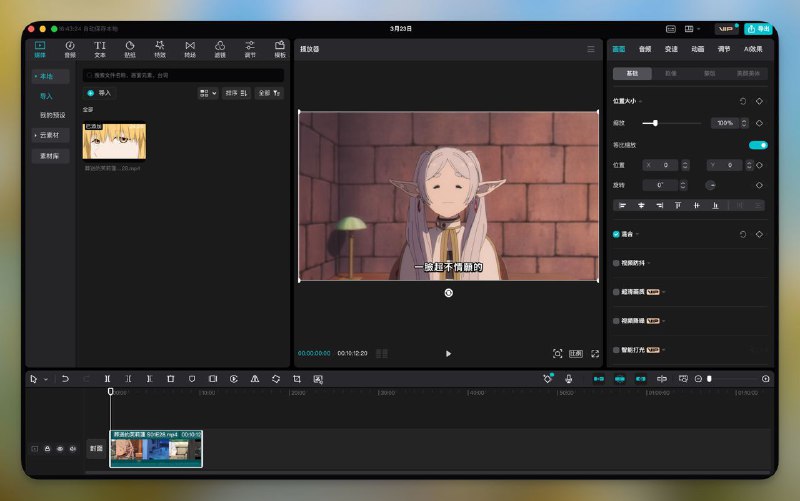
Task: Switch to the 动画 (Animation) tab
Action: (697, 48)
